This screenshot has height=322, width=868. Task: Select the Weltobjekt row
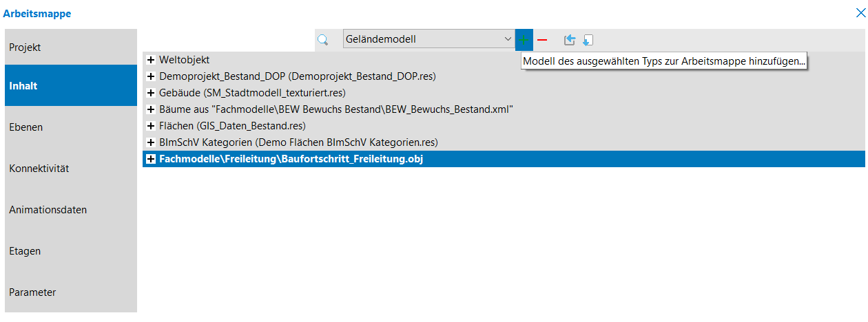(504, 61)
